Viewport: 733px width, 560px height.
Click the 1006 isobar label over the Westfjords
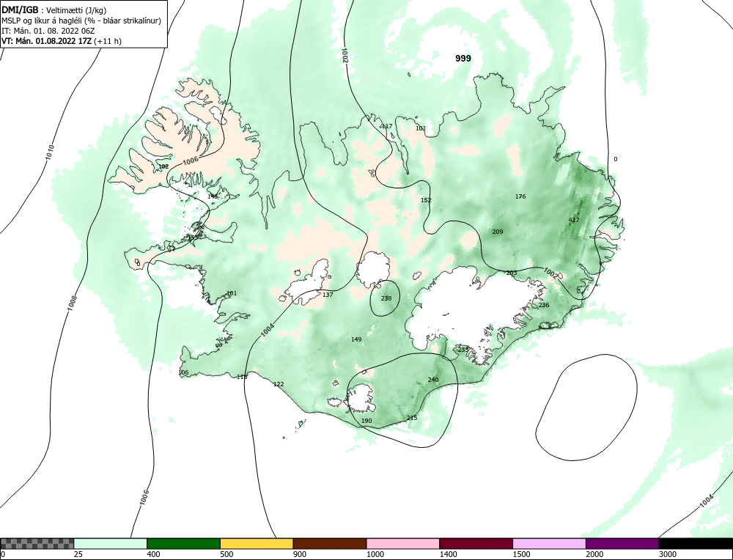pos(191,161)
